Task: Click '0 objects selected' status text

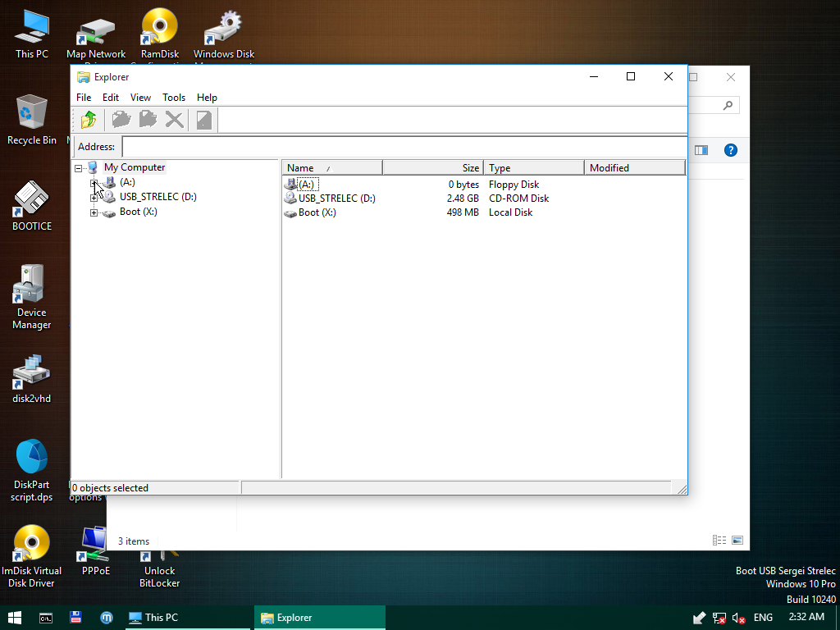Action: [x=111, y=488]
